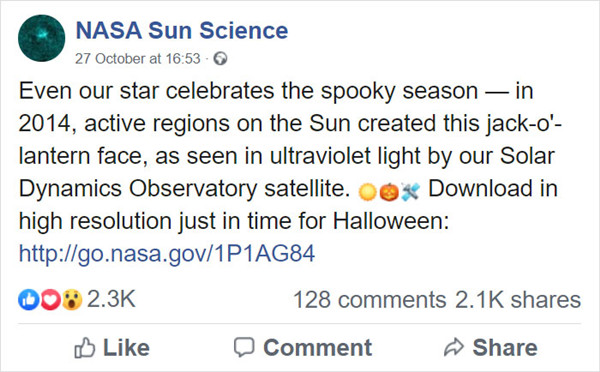The height and width of the screenshot is (372, 600).
Task: Like the NASA Sun Science post
Action: point(112,348)
